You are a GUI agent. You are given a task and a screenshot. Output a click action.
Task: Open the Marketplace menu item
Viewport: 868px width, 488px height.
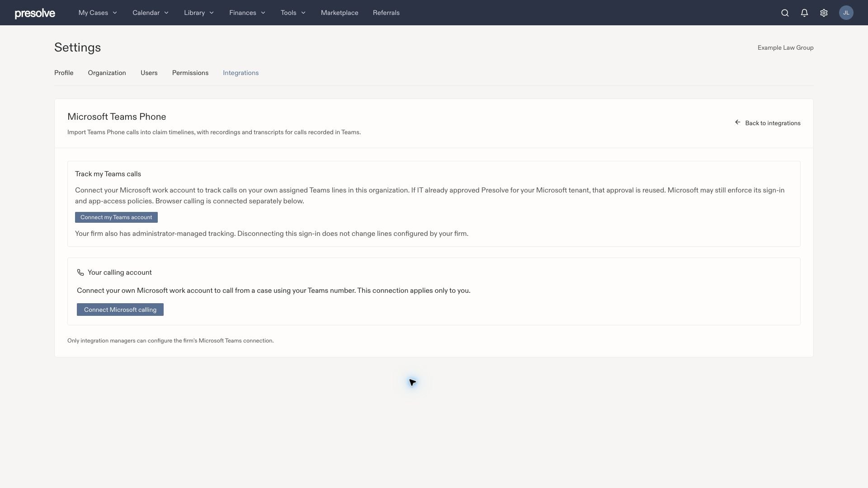(x=340, y=13)
